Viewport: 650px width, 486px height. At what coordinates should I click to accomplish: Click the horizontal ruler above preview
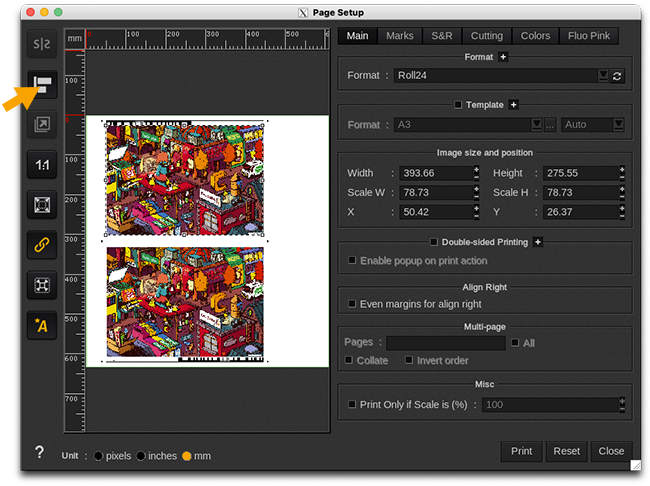coord(207,39)
